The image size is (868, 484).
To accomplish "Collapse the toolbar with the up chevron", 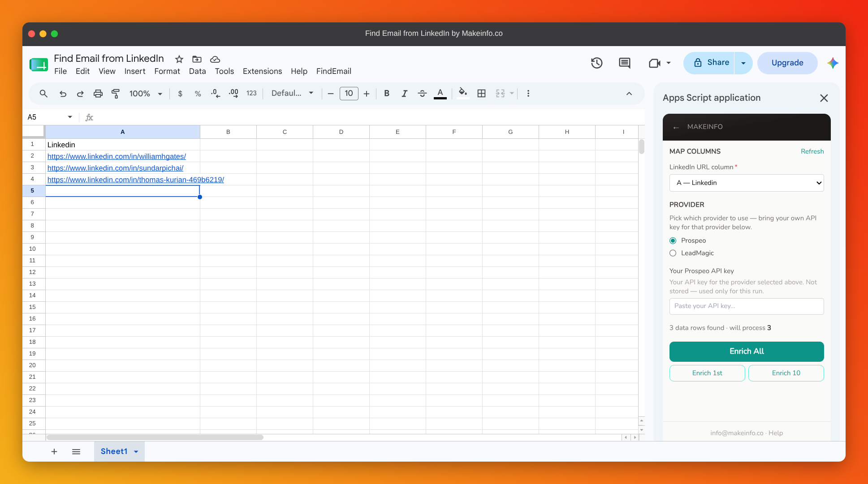I will click(x=629, y=94).
